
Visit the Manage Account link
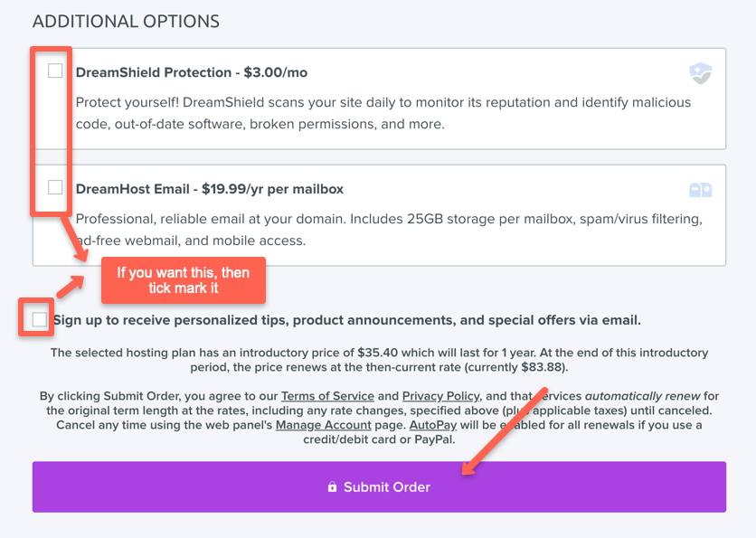click(323, 425)
